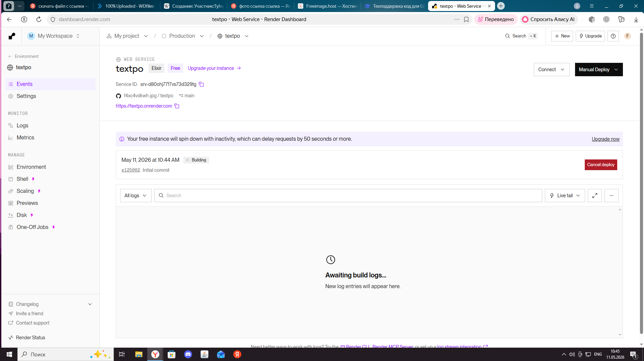Open the All logs filter dropdown
The width and height of the screenshot is (644, 361).
click(136, 196)
